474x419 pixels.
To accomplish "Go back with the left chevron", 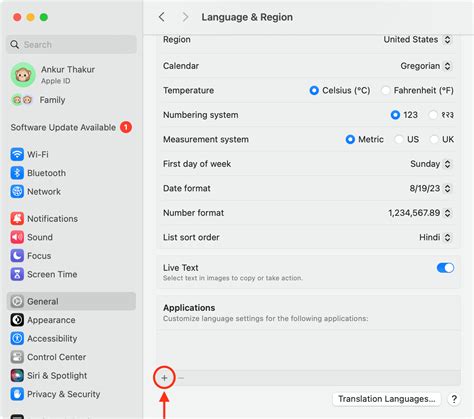I will tap(162, 17).
